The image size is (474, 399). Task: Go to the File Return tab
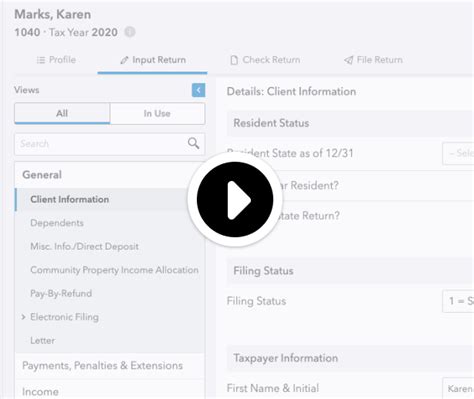pos(373,60)
